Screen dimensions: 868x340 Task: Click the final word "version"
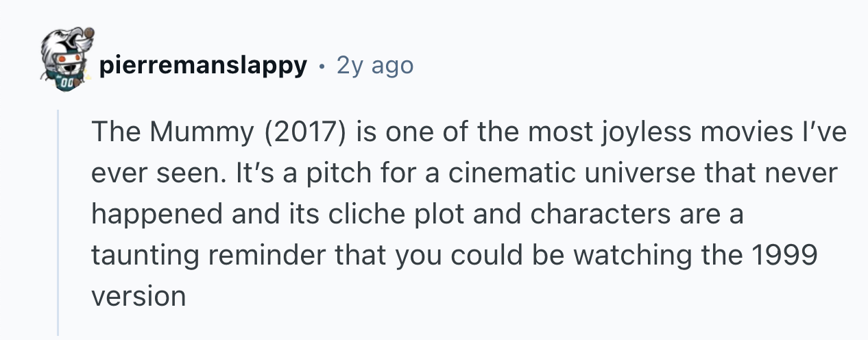click(x=138, y=295)
